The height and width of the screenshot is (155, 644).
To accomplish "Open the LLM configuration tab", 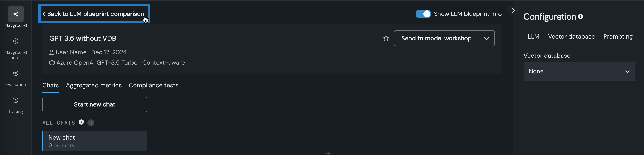I will [533, 37].
